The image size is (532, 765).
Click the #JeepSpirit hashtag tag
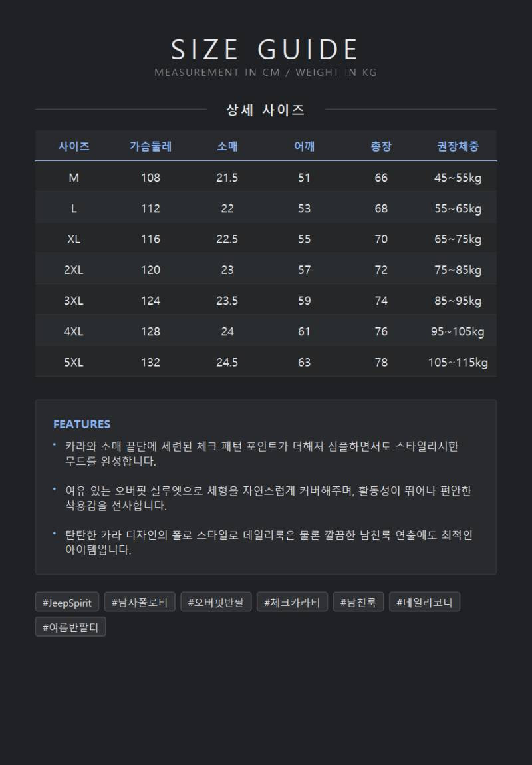pyautogui.click(x=66, y=602)
